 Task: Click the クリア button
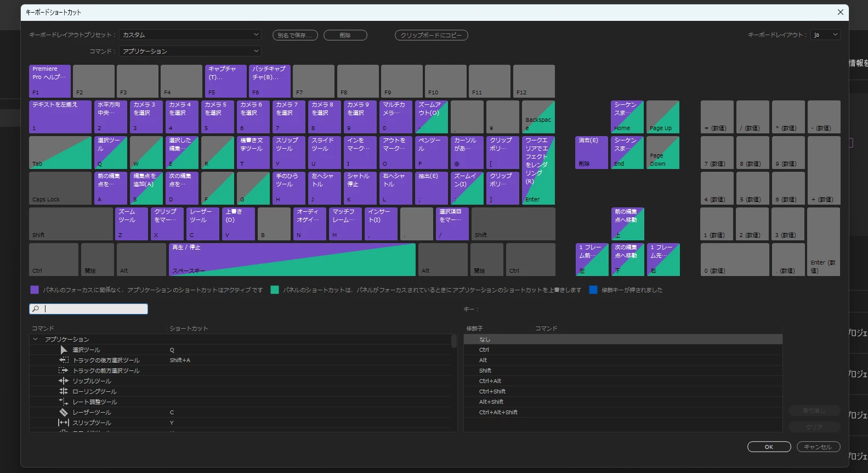tap(814, 427)
